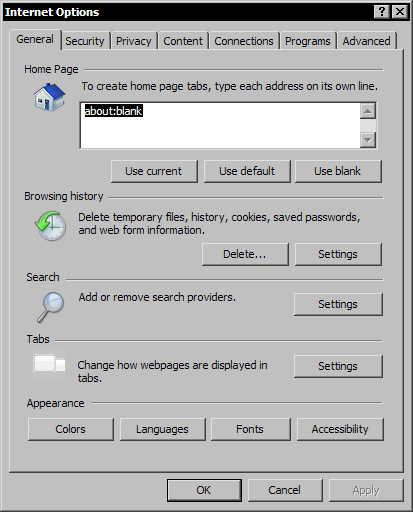The image size is (413, 512).
Task: Click the Apply button
Action: pyautogui.click(x=366, y=490)
